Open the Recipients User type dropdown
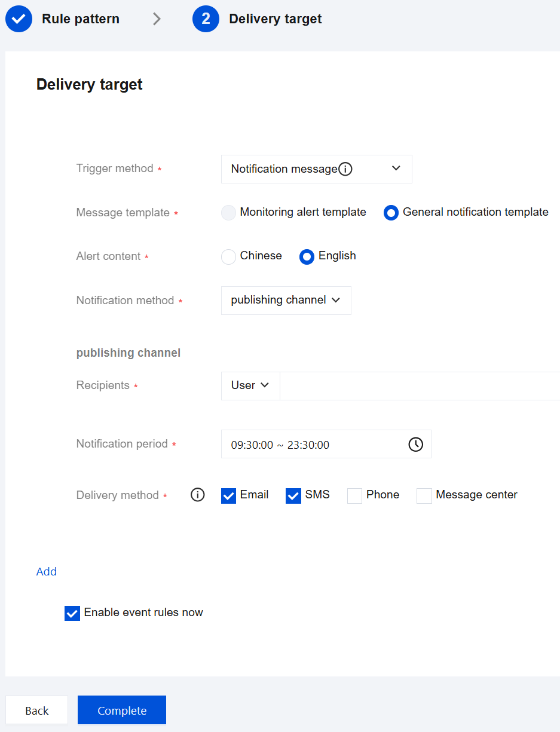This screenshot has width=560, height=732. click(250, 385)
